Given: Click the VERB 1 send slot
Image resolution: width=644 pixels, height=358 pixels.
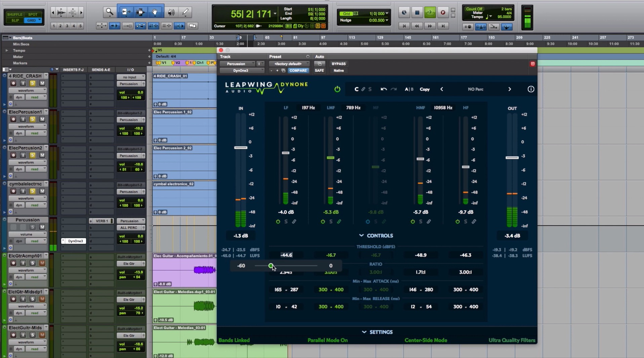Looking at the screenshot, I should [x=102, y=221].
